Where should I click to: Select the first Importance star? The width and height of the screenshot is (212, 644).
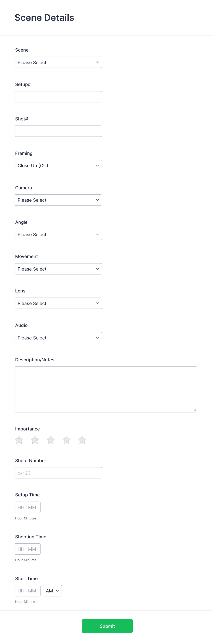19,440
